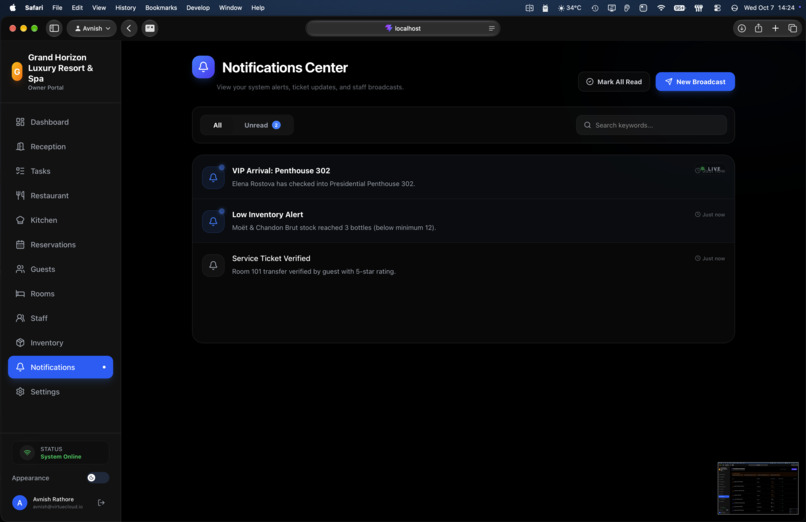Screen dimensions: 806x522
Task: Open the Inventory section
Action: click(x=61, y=343)
